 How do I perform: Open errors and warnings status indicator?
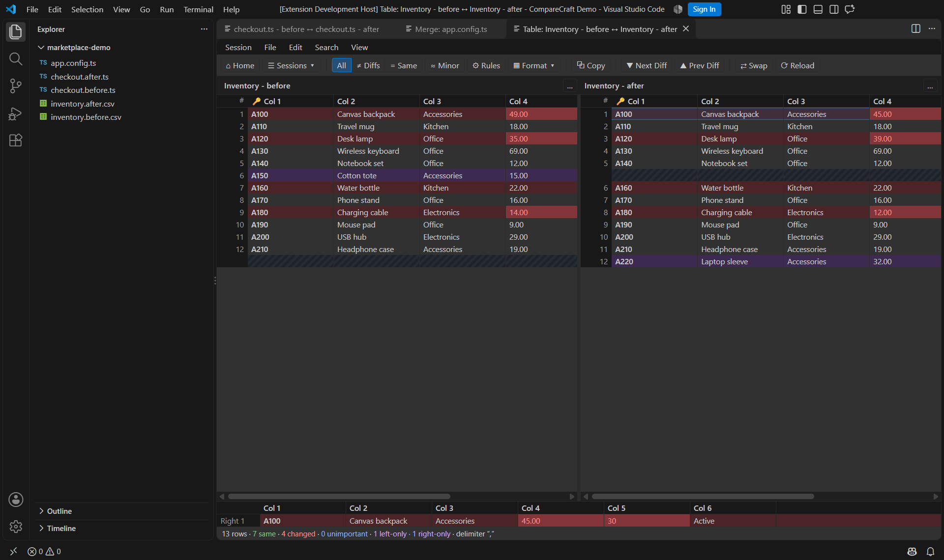coord(44,552)
